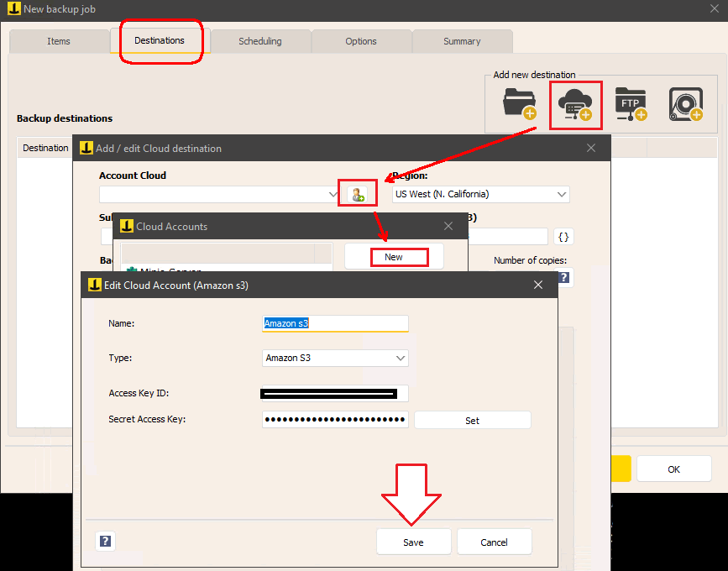
Task: Close the New backup job window
Action: tap(715, 9)
